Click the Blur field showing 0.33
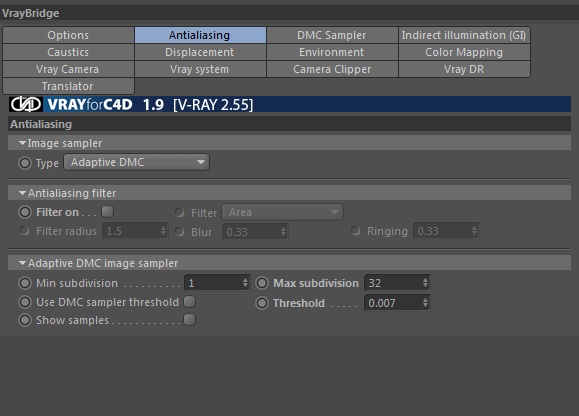 255,232
